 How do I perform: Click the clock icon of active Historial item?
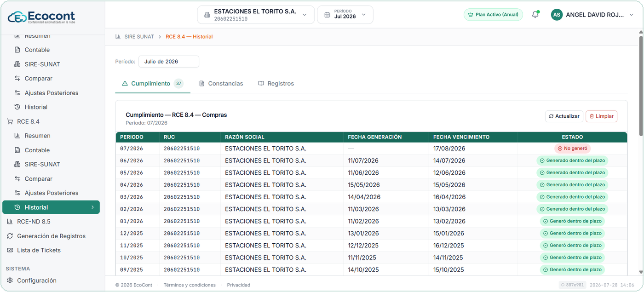pos(17,207)
